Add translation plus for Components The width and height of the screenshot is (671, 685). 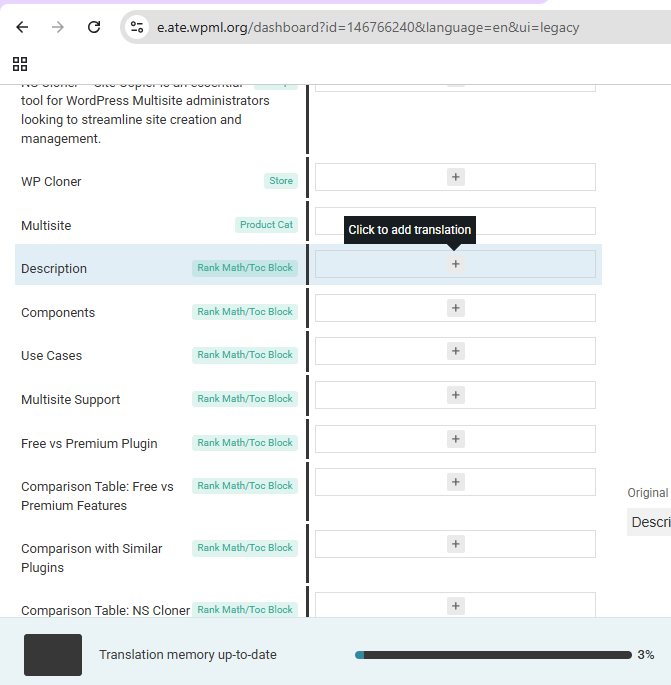456,308
